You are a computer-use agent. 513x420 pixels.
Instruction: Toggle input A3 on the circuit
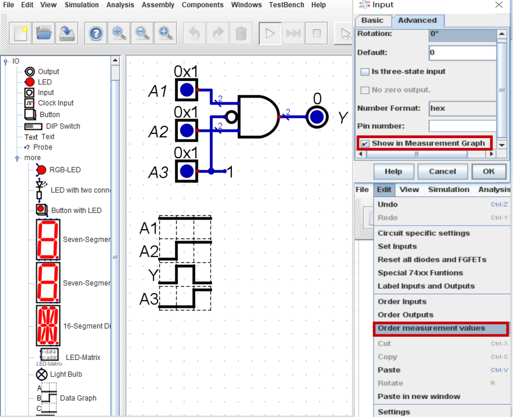[x=187, y=171]
